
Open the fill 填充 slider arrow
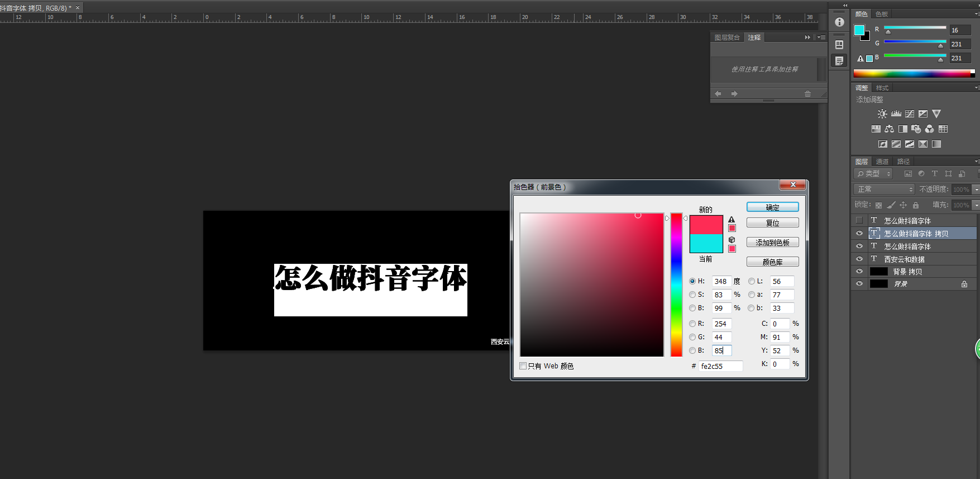pos(976,205)
